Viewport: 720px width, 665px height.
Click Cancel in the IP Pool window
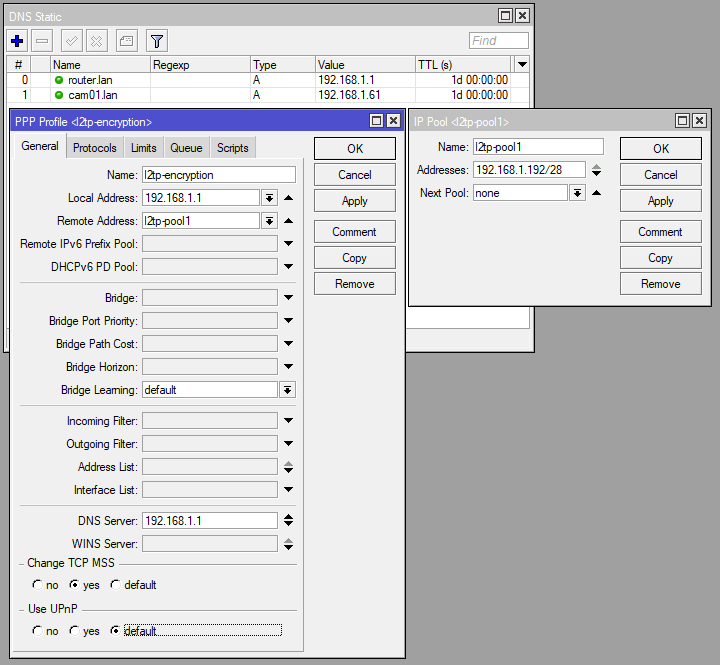(661, 175)
